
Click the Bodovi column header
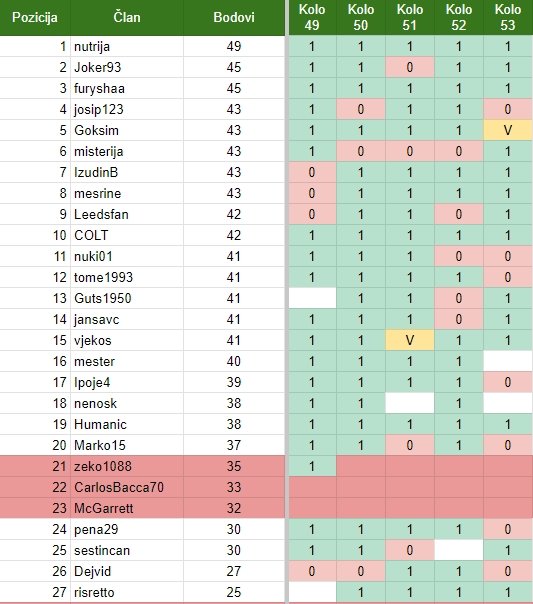[x=234, y=18]
